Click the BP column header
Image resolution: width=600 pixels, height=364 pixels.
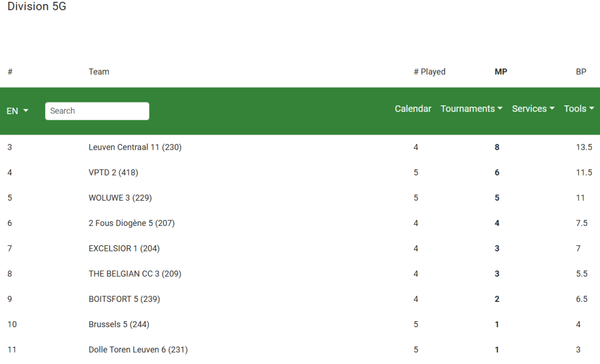click(x=581, y=72)
